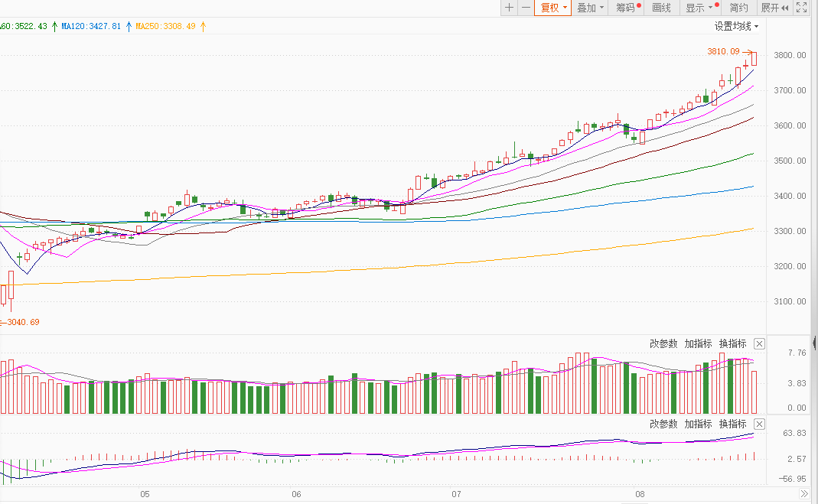Click the 展开 expand panel button

coord(774,8)
